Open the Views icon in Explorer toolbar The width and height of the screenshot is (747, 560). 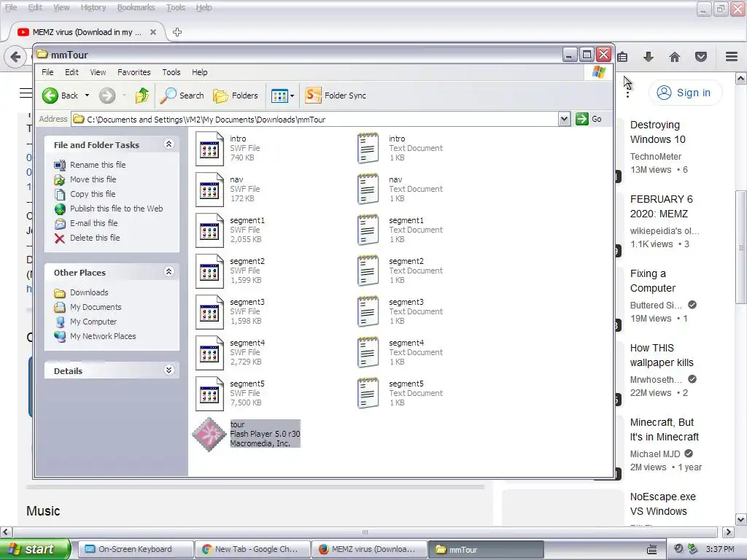click(x=279, y=96)
